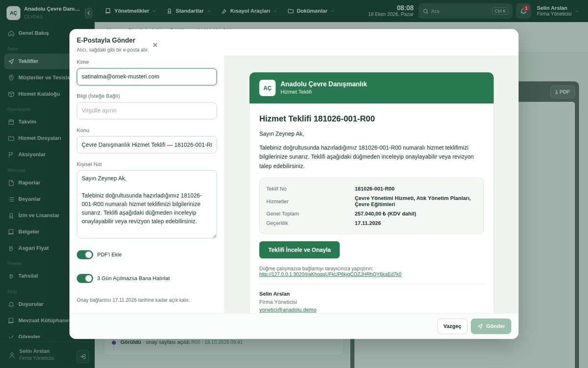
Task: Focus the Ara search box
Action: coord(465,11)
